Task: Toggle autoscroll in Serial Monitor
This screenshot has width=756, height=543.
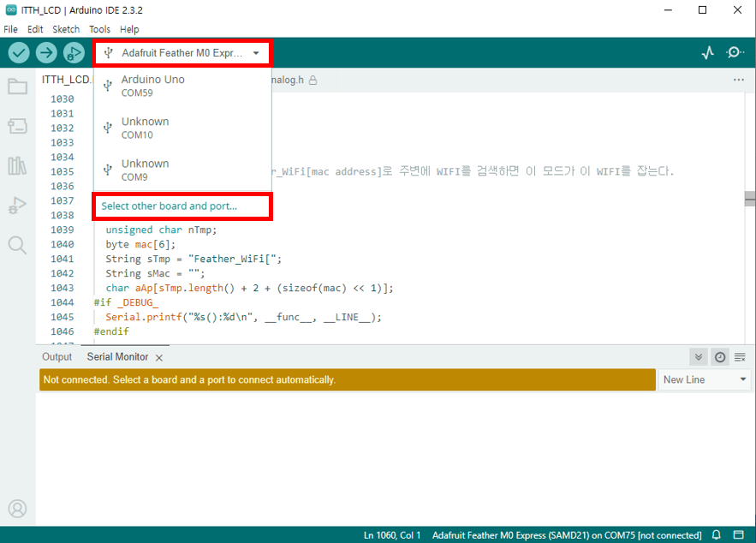Action: coord(699,357)
